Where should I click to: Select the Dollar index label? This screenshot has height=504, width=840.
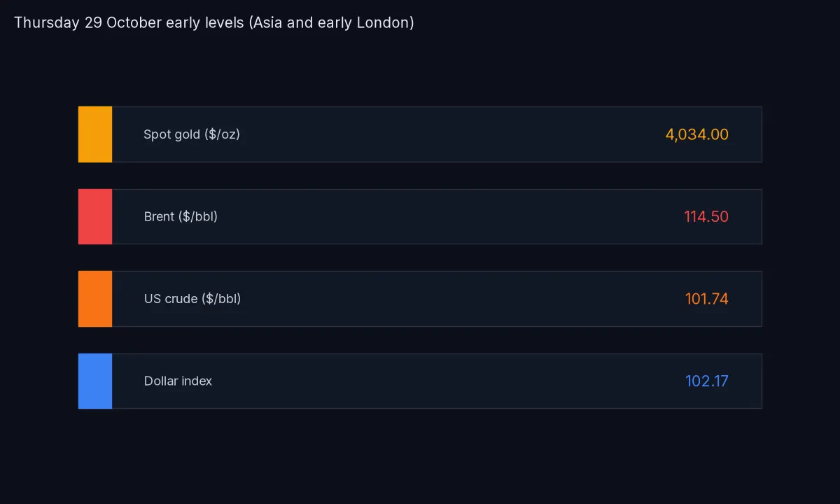[178, 381]
